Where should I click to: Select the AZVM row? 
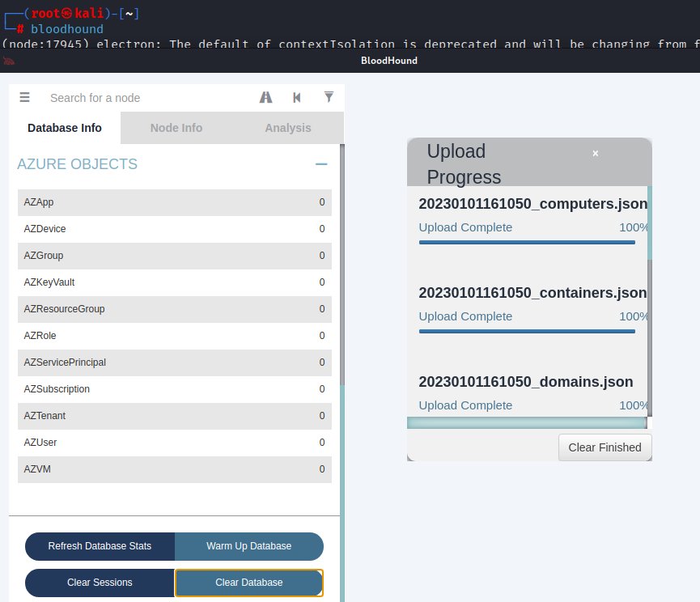point(175,469)
